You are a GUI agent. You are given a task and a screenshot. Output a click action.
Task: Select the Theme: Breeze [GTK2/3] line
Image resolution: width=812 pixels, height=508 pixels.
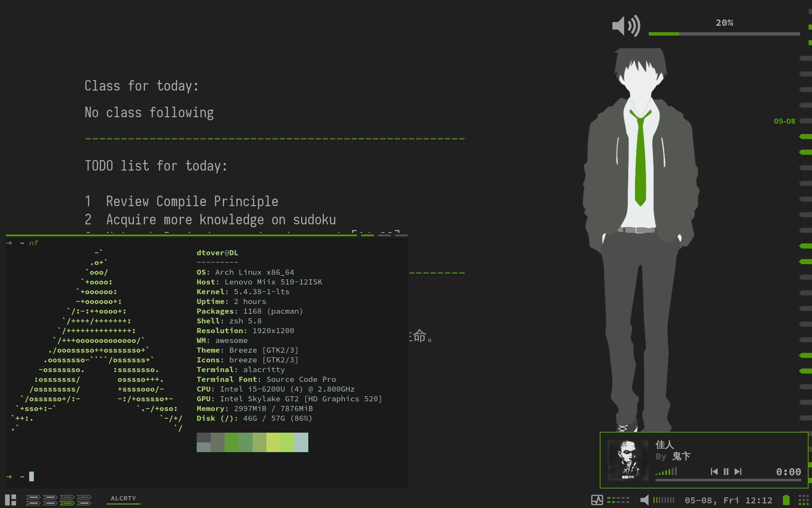point(247,350)
